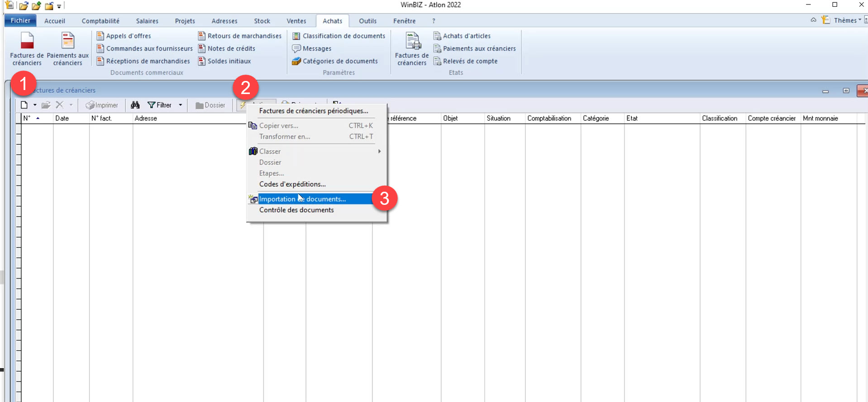This screenshot has height=402, width=868.
Task: Open Commandes aux fournisseurs
Action: point(145,48)
